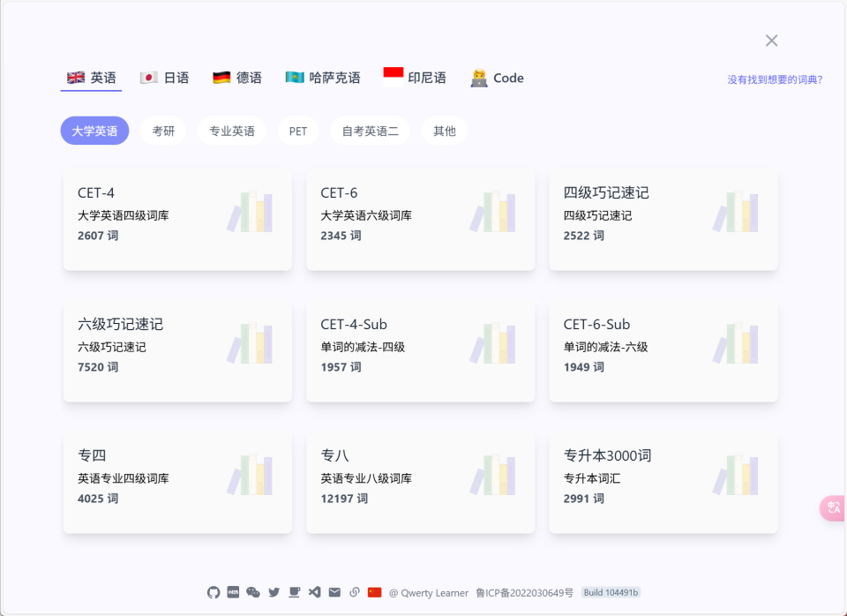The height and width of the screenshot is (616, 847).
Task: Open the VS Code icon in footer
Action: coord(314,592)
